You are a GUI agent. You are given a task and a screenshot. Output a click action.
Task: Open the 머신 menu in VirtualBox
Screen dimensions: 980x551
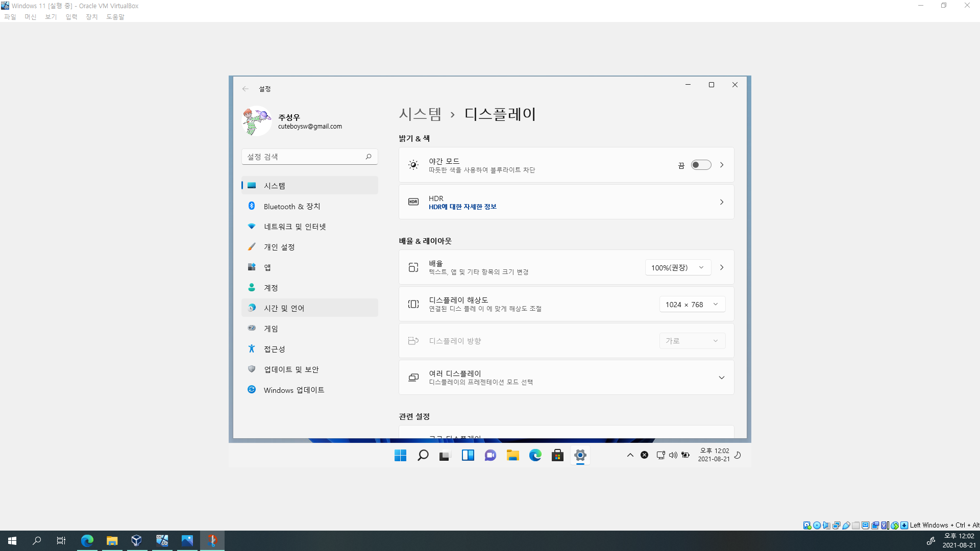coord(30,17)
